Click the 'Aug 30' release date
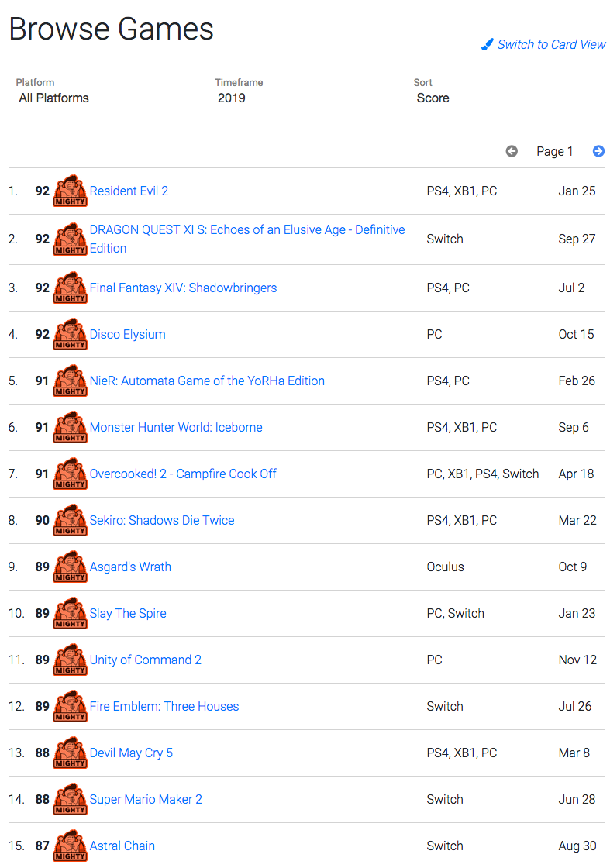 [577, 846]
